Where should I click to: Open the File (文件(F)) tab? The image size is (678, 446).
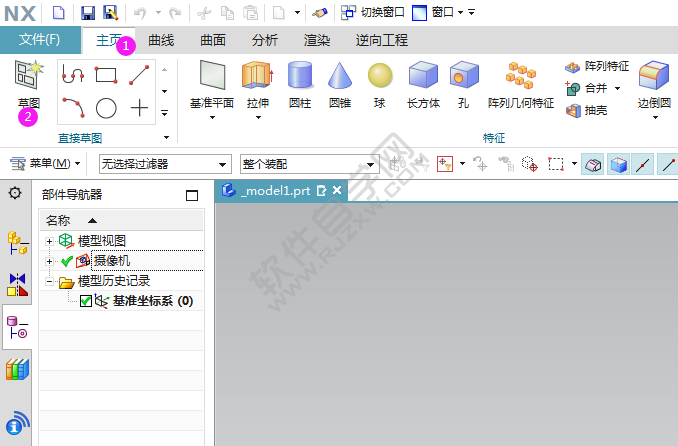39,40
